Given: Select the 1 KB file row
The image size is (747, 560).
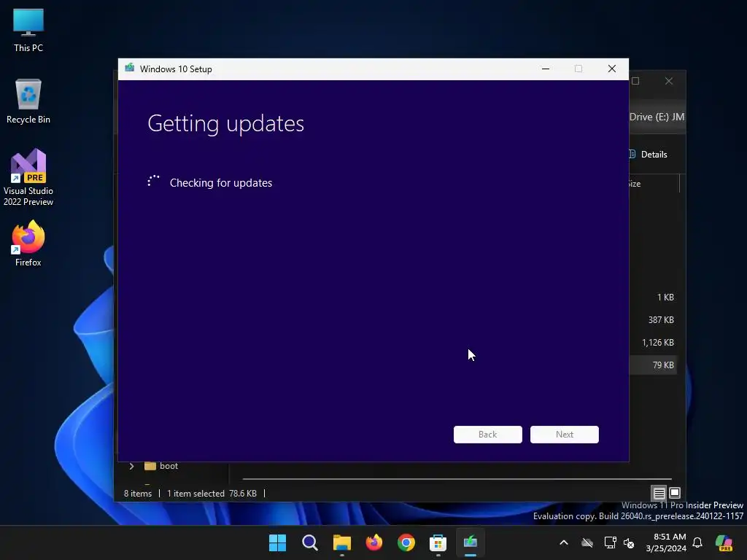Looking at the screenshot, I should tap(653, 297).
